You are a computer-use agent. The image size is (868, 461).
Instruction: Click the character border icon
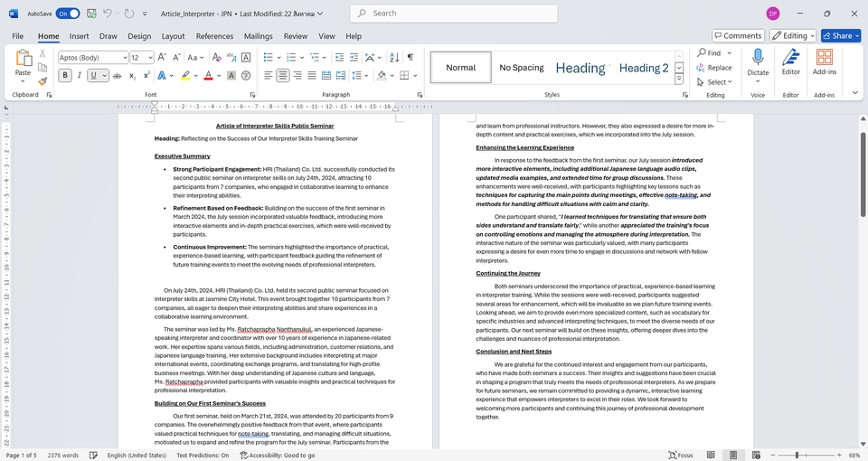[246, 58]
